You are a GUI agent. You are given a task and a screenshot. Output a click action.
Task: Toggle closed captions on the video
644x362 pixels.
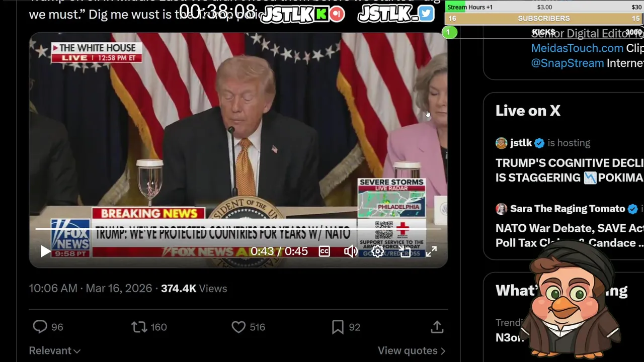[x=325, y=251]
